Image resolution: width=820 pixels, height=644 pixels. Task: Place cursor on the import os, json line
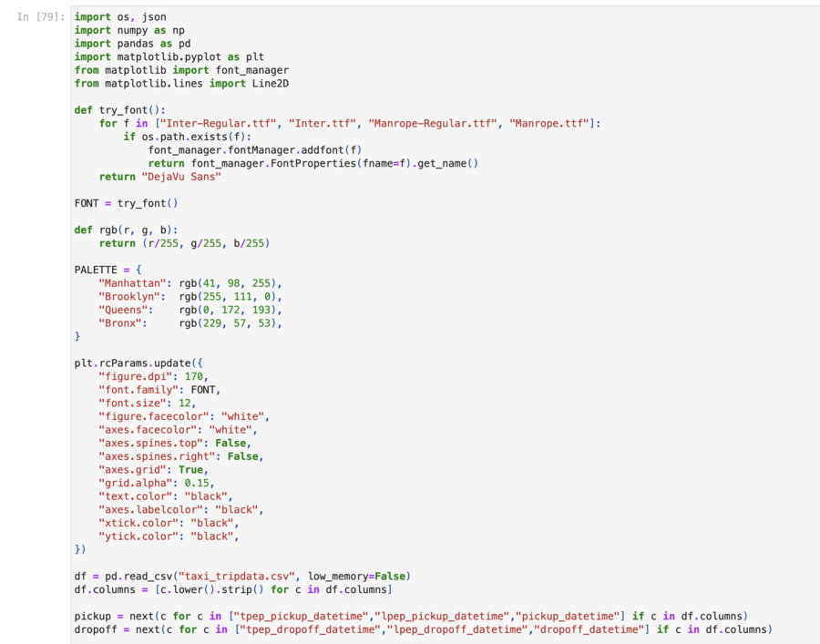120,16
